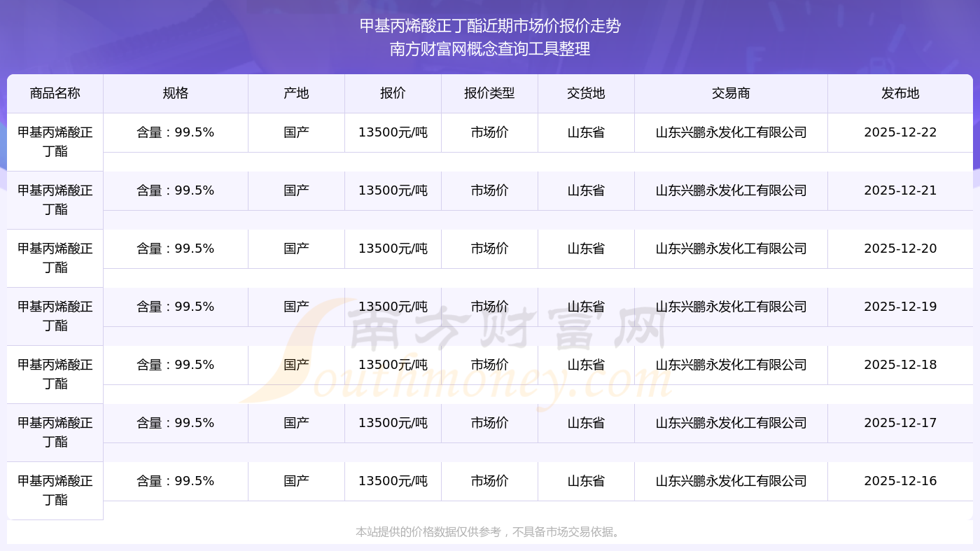Select the 商品名称 column header

pos(55,93)
